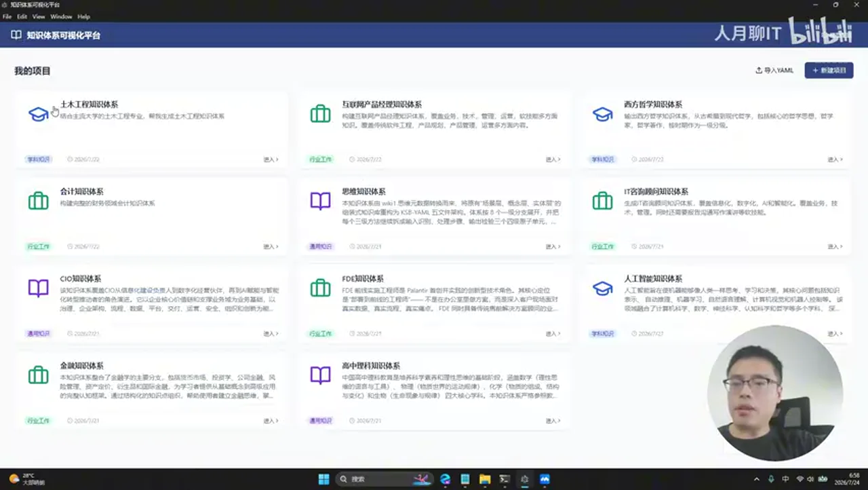Click the 思维知识体系 card title
The width and height of the screenshot is (868, 490).
click(363, 191)
